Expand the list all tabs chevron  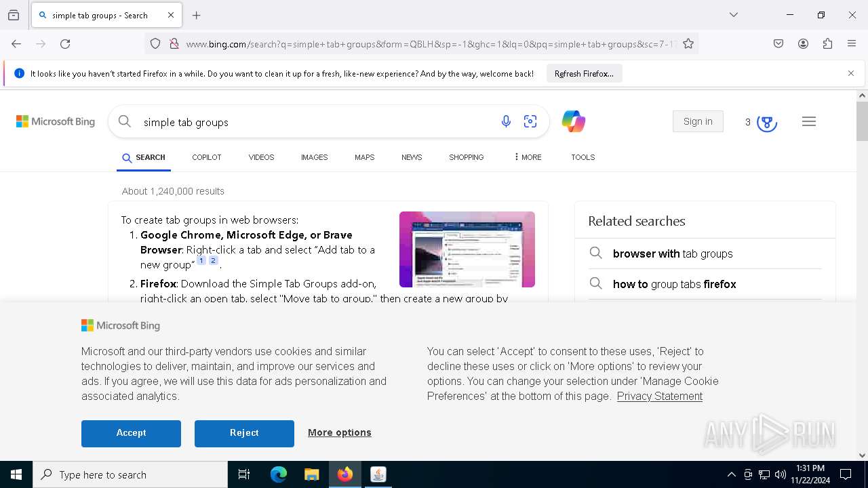(x=734, y=15)
